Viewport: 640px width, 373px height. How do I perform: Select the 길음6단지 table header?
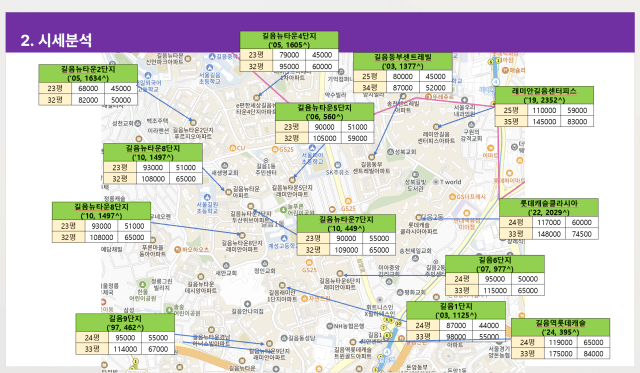click(495, 264)
